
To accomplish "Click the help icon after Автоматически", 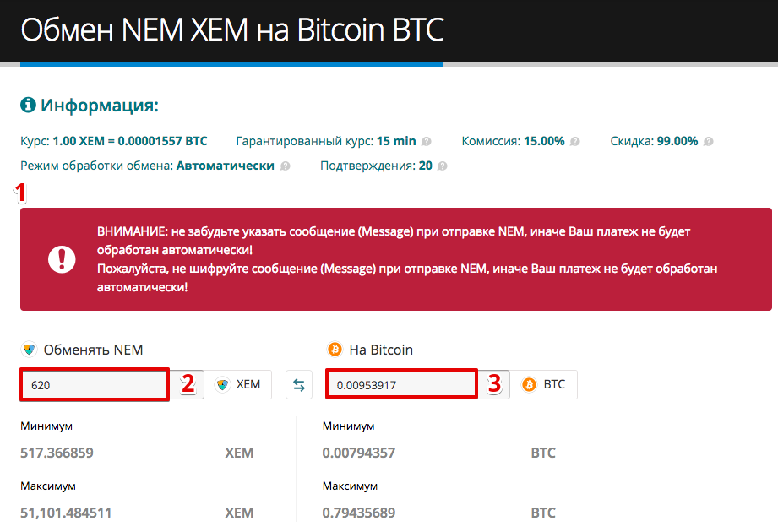I will (285, 166).
